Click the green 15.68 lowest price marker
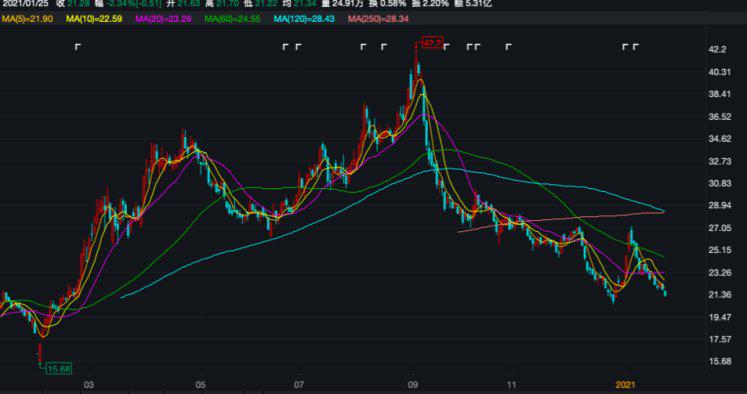The width and height of the screenshot is (747, 394). [60, 368]
